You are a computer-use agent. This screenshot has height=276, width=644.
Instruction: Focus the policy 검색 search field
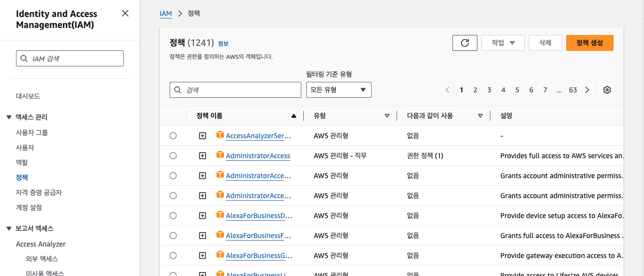(x=235, y=90)
